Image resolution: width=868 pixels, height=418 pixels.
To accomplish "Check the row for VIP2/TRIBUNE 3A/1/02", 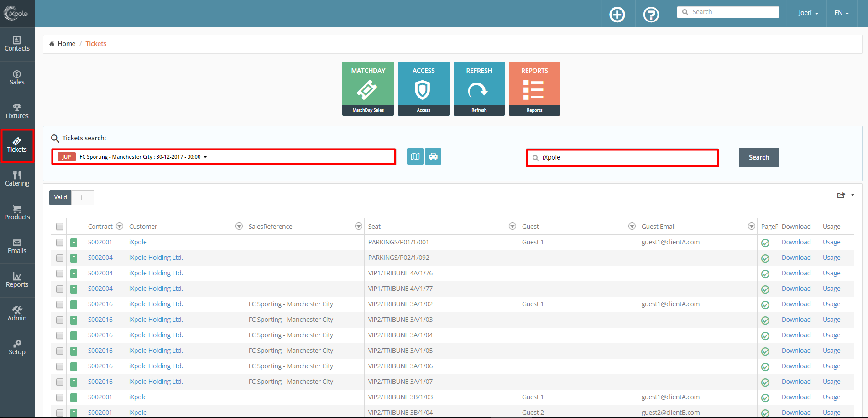I will pos(60,304).
